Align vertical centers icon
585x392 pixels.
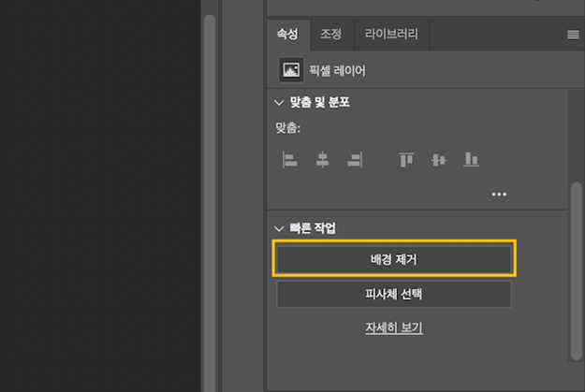(x=439, y=160)
